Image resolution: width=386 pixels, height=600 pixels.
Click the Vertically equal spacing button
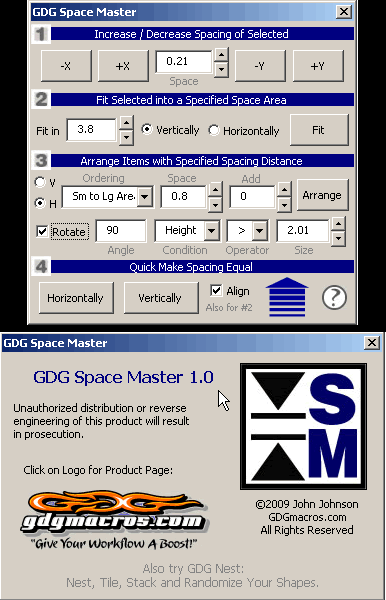[161, 298]
